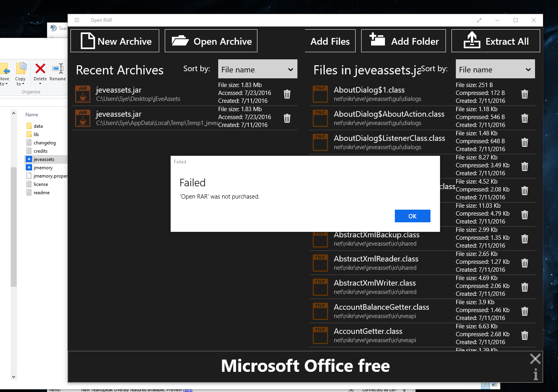Click the file icon of AboutDialog$1.class
Image resolution: width=558 pixels, height=392 pixels.
point(320,94)
